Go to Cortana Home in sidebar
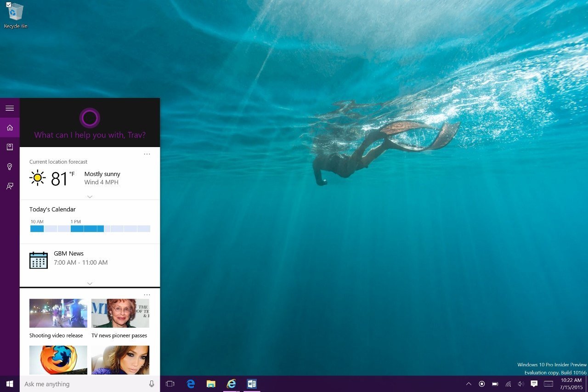The width and height of the screenshot is (588, 392). pyautogui.click(x=10, y=127)
